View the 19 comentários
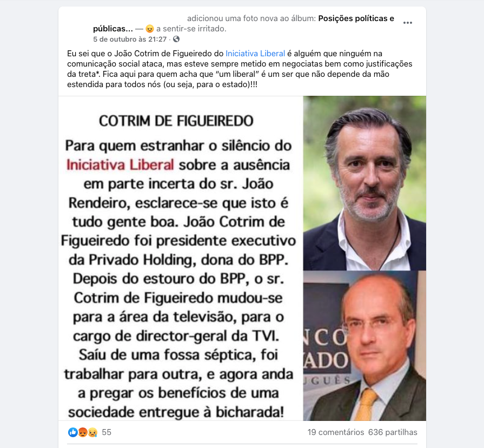 335,432
